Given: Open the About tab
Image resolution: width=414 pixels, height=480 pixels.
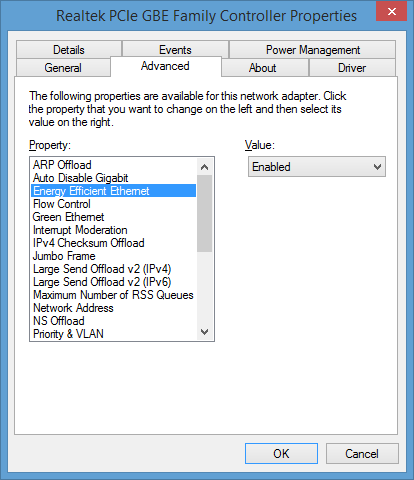Looking at the screenshot, I should (262, 68).
